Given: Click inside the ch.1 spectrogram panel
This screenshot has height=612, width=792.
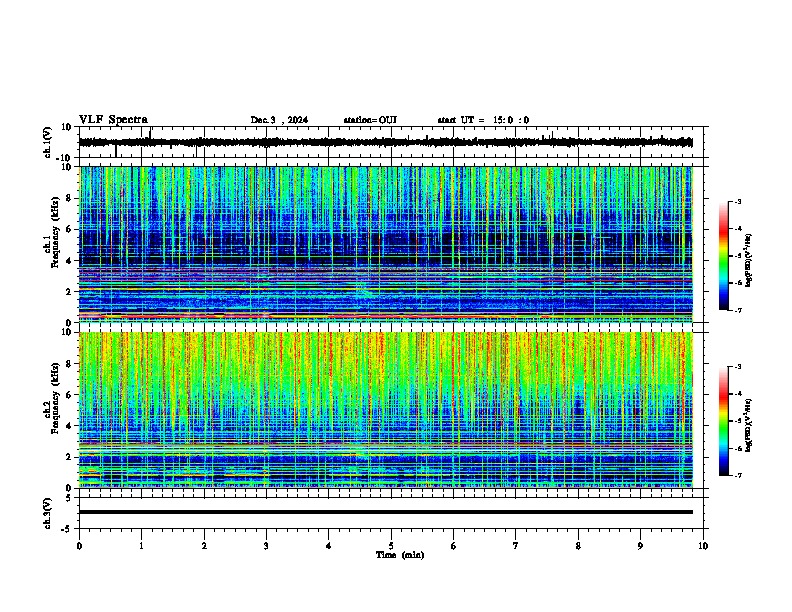Looking at the screenshot, I should point(386,244).
